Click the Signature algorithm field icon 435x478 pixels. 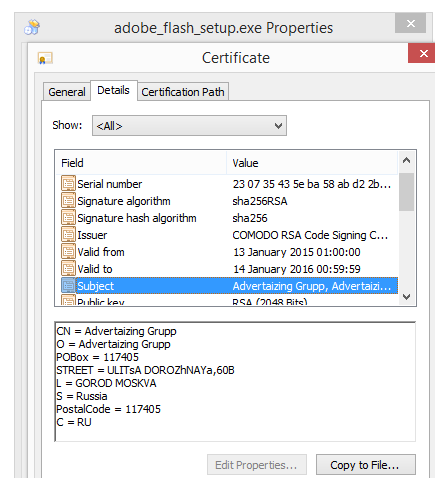[68, 201]
